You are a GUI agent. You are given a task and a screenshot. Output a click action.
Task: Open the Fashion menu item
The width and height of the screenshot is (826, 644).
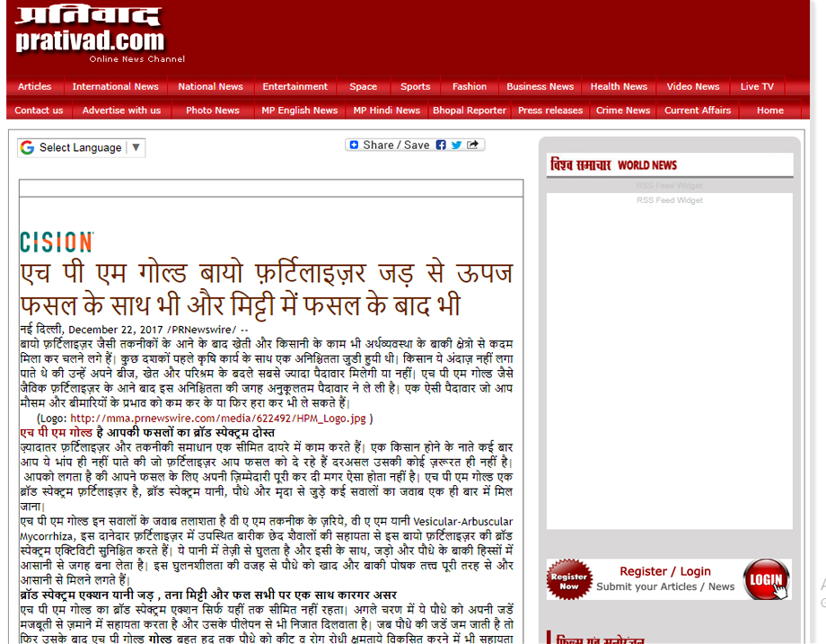[470, 86]
